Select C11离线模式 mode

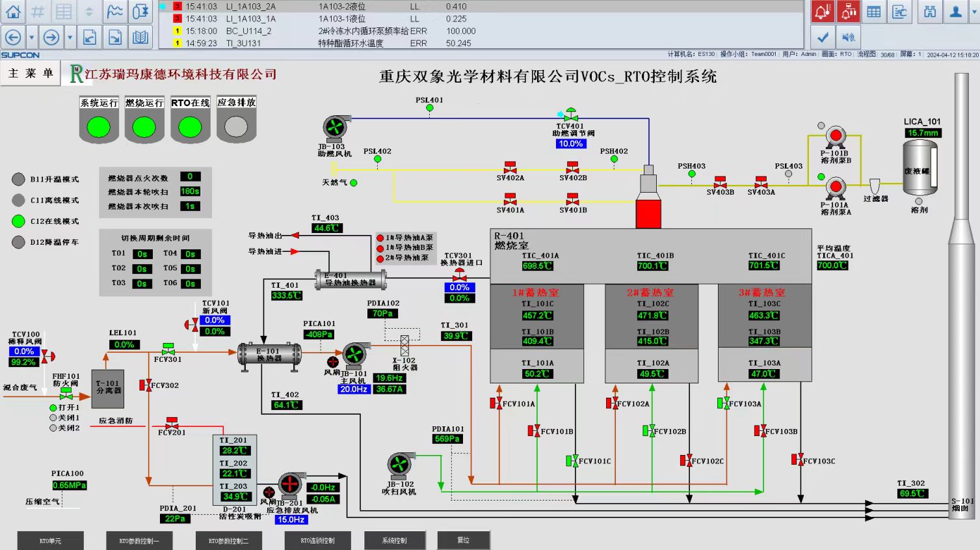coord(19,200)
